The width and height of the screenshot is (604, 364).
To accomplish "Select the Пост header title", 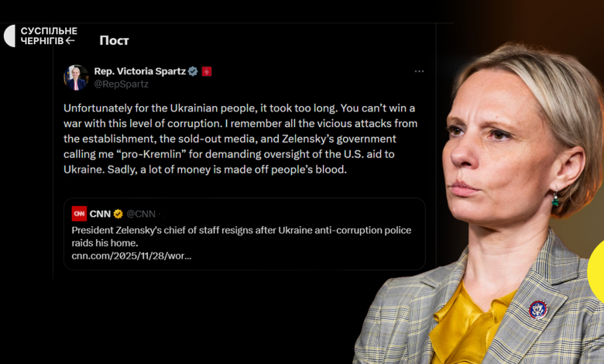I will pyautogui.click(x=114, y=40).
